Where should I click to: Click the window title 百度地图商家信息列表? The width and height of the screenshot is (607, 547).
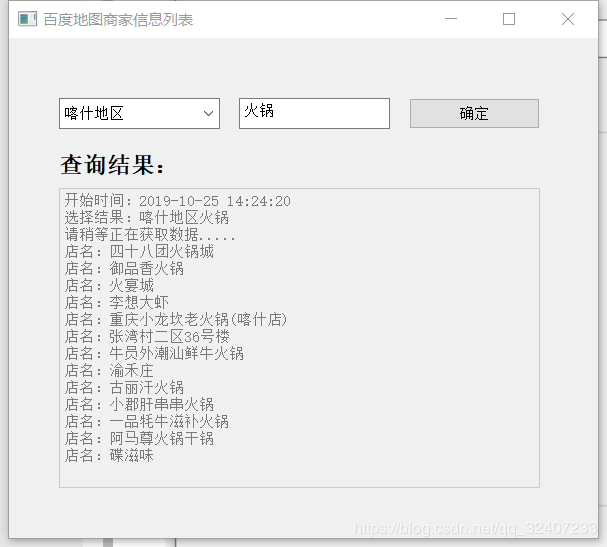118,19
